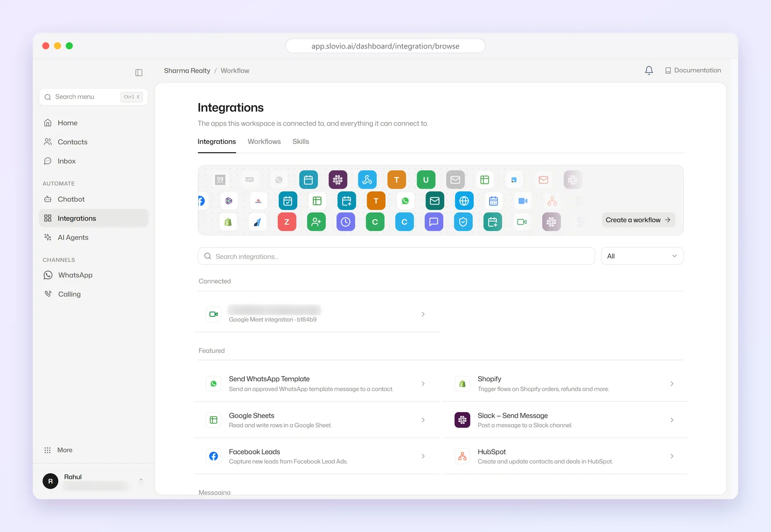This screenshot has width=771, height=532.
Task: Switch to the Workflows tab
Action: [x=264, y=142]
